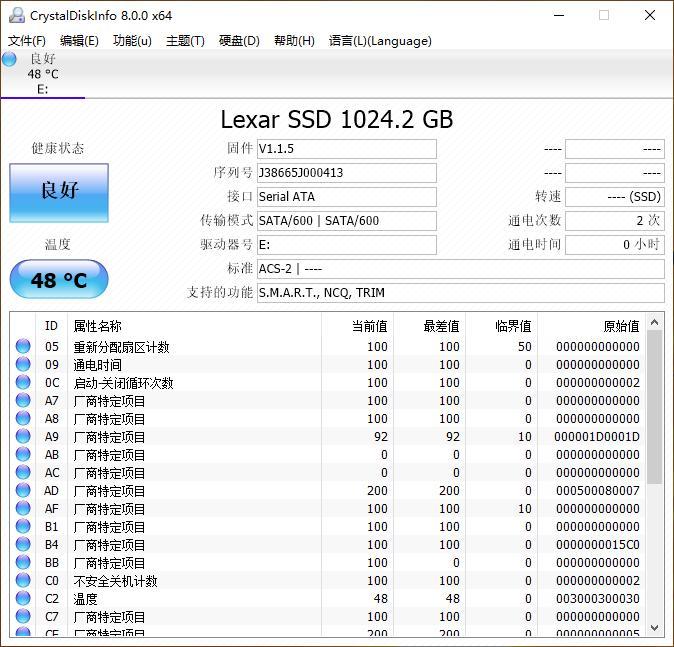This screenshot has width=674, height=647.
Task: Click the scrollbar down arrow in attribute list
Action: 655,628
